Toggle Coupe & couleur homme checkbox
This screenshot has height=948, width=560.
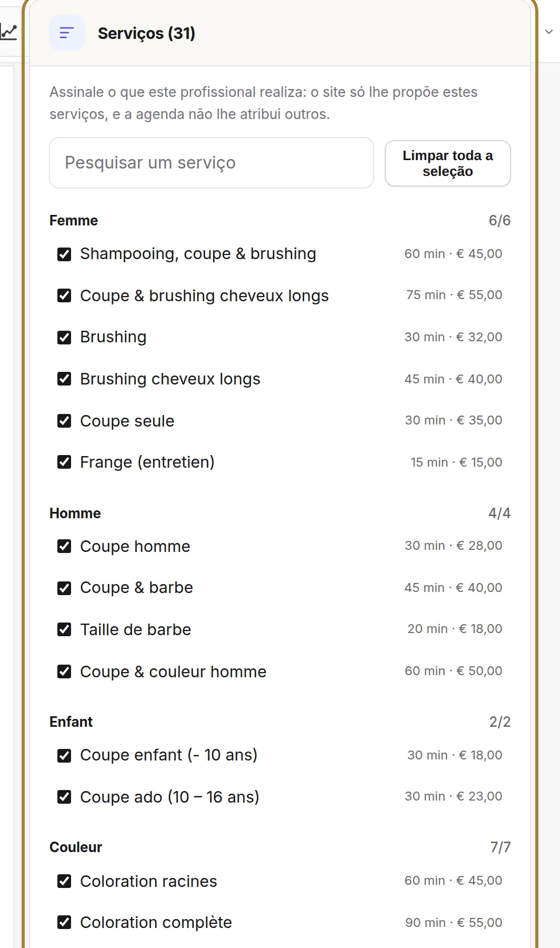point(64,671)
